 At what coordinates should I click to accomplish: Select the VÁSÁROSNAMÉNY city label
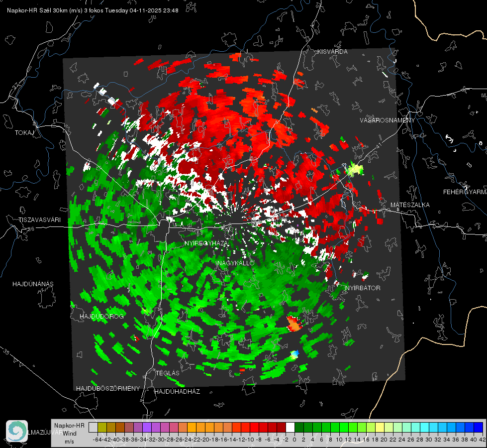pyautogui.click(x=388, y=120)
